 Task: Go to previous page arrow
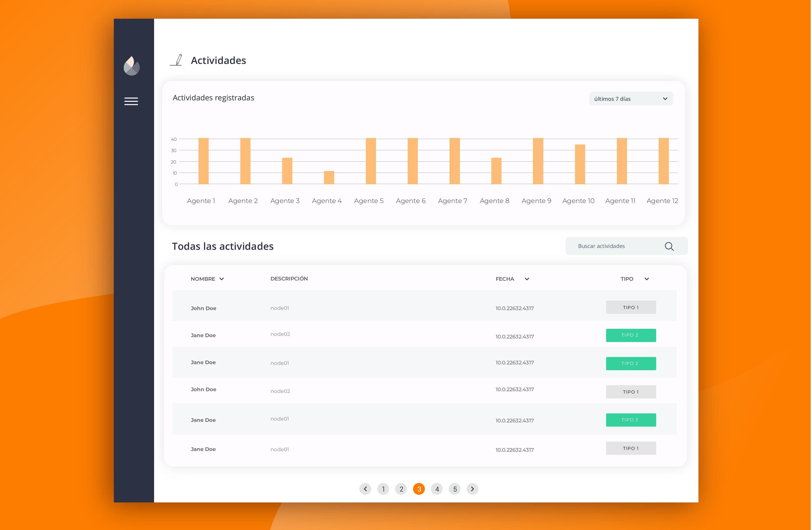coord(365,489)
